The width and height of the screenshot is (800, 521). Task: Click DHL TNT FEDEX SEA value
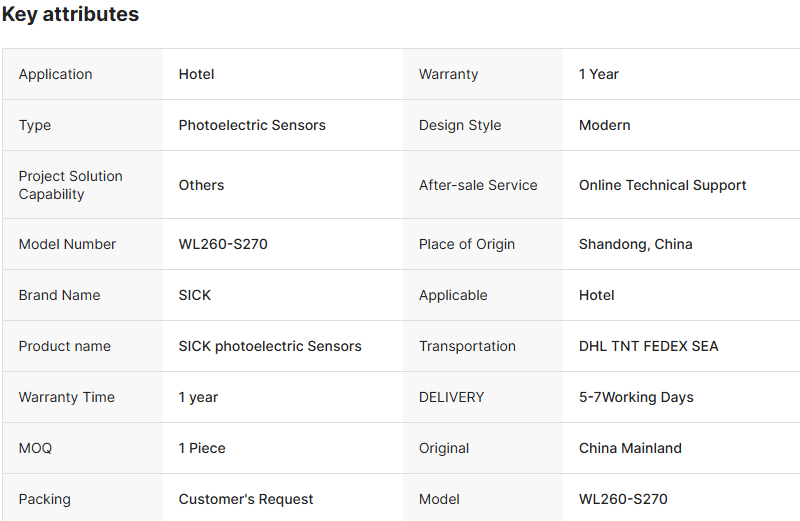click(x=648, y=346)
